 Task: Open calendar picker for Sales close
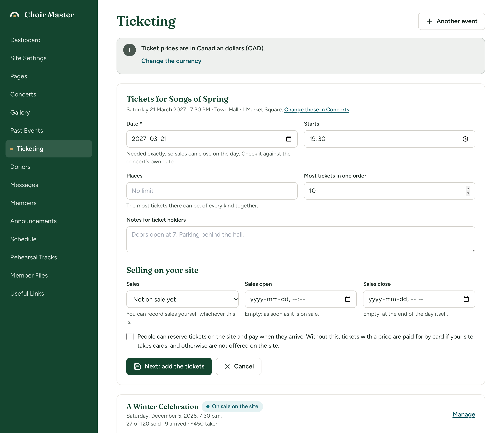pos(466,299)
